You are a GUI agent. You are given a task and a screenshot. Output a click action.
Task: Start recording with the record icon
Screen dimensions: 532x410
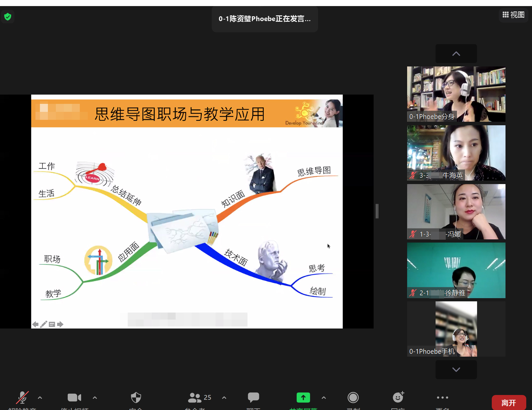(x=353, y=398)
